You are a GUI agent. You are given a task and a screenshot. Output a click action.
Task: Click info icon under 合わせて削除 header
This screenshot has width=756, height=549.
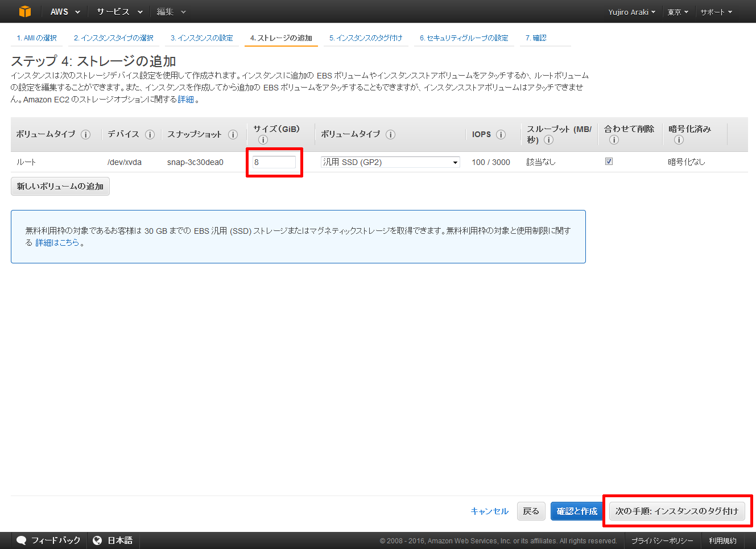point(614,140)
